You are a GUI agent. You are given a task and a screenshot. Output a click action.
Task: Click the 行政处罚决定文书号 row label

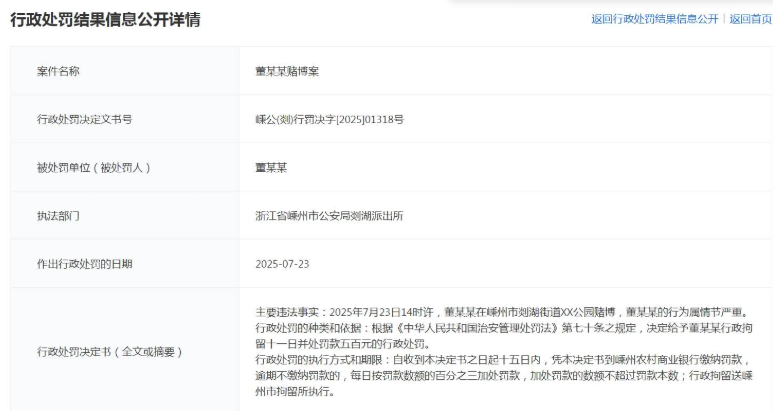pyautogui.click(x=84, y=119)
